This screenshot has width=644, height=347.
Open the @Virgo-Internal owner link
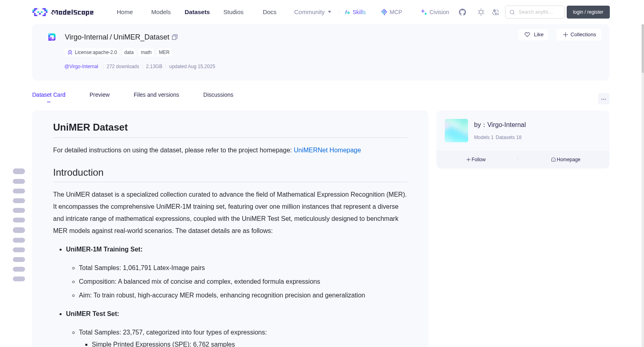[x=81, y=66]
